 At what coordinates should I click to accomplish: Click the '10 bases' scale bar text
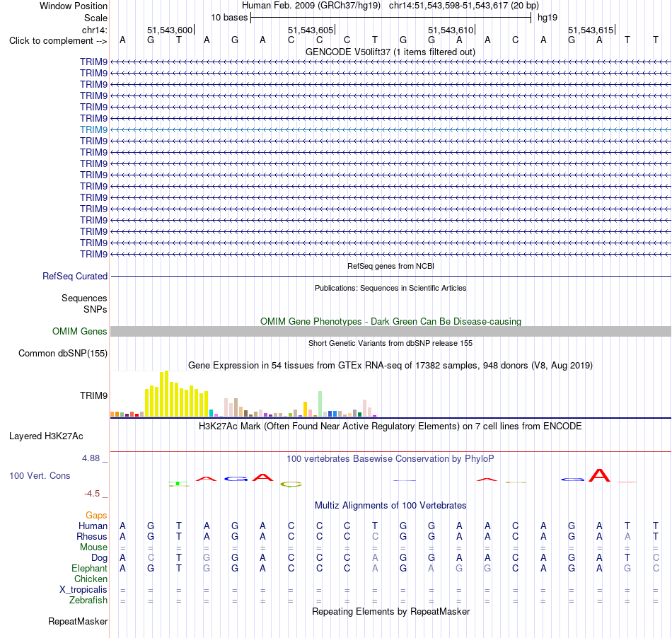click(x=229, y=18)
